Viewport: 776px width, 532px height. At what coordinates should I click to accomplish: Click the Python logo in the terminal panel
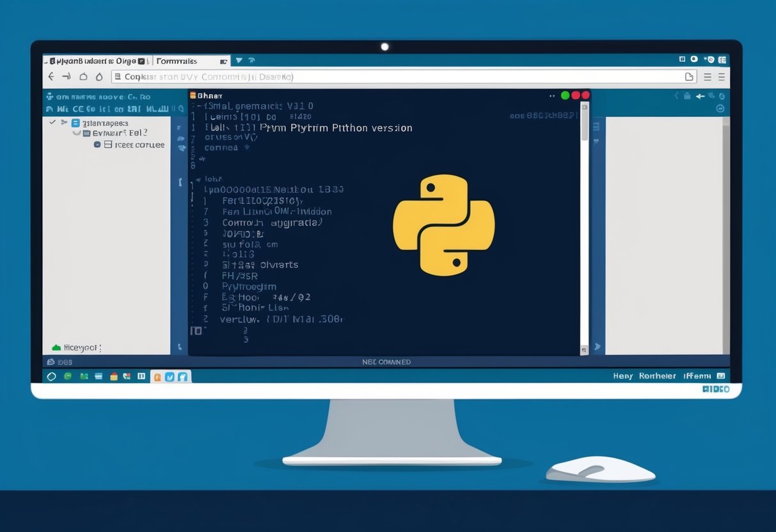(443, 226)
